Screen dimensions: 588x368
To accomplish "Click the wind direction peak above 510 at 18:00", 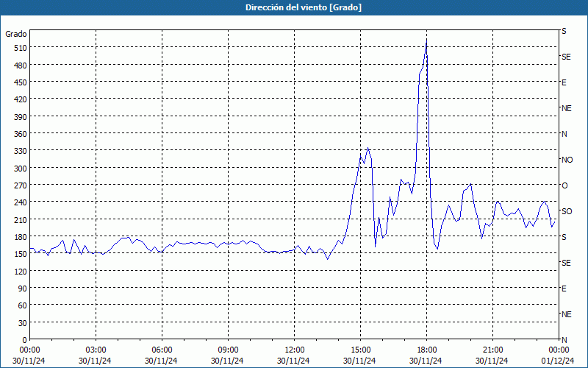I will pos(426,40).
